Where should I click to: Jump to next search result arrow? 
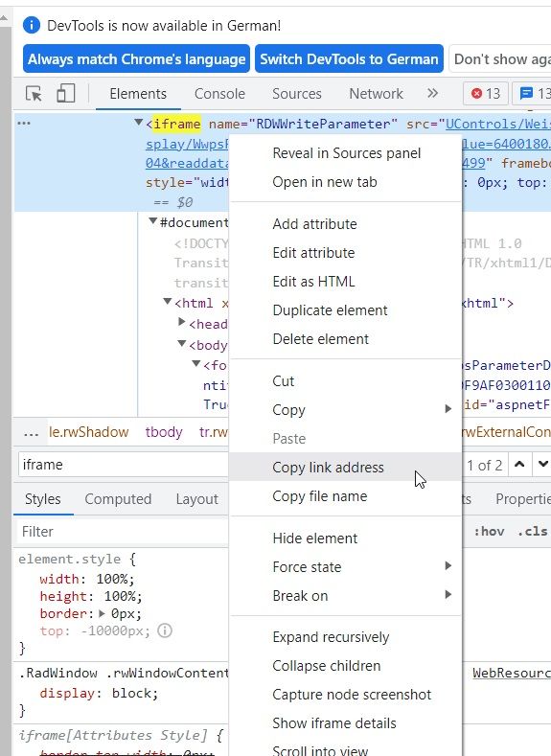point(542,465)
